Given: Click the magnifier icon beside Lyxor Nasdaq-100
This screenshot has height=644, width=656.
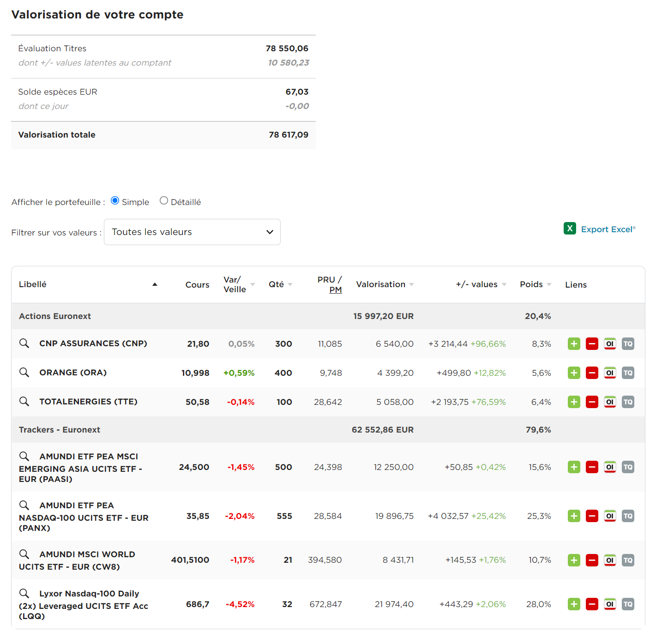Looking at the screenshot, I should pyautogui.click(x=24, y=594).
